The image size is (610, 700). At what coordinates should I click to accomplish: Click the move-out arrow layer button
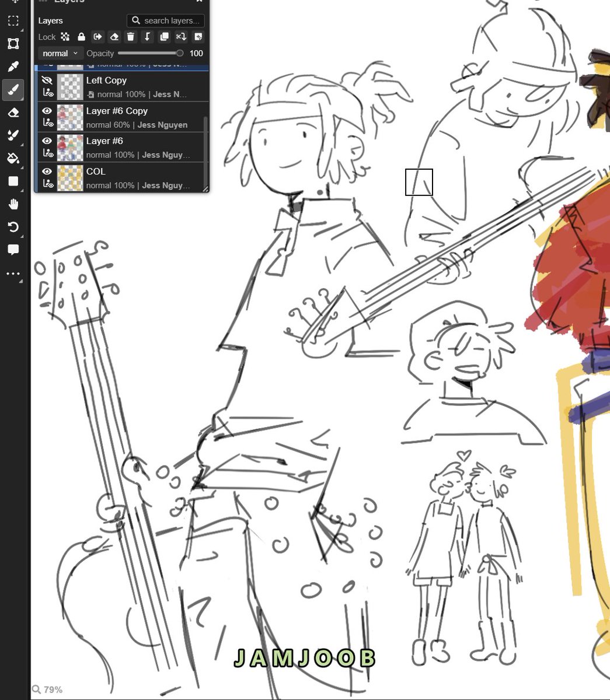pos(97,37)
